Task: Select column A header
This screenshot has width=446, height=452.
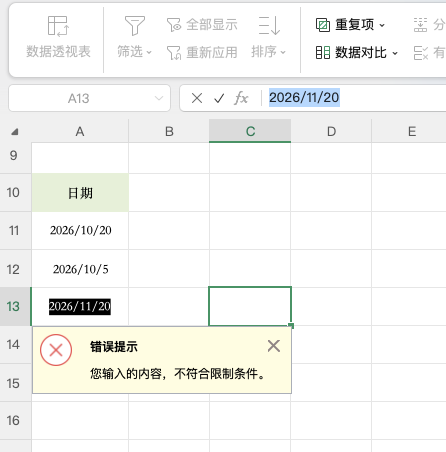Action: [x=80, y=131]
